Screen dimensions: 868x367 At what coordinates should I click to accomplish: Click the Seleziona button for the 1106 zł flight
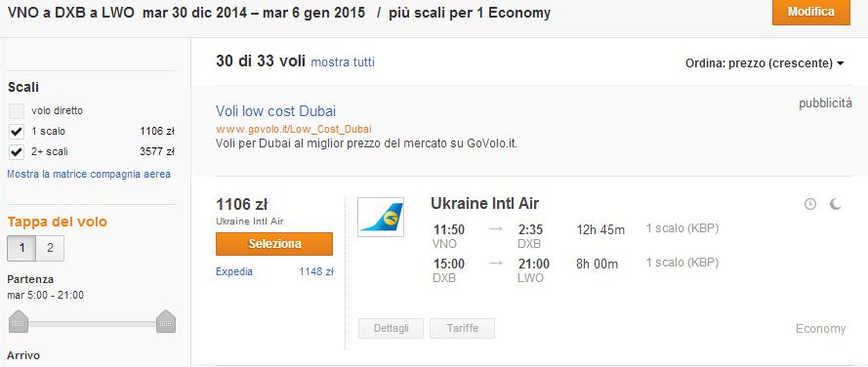(x=274, y=244)
